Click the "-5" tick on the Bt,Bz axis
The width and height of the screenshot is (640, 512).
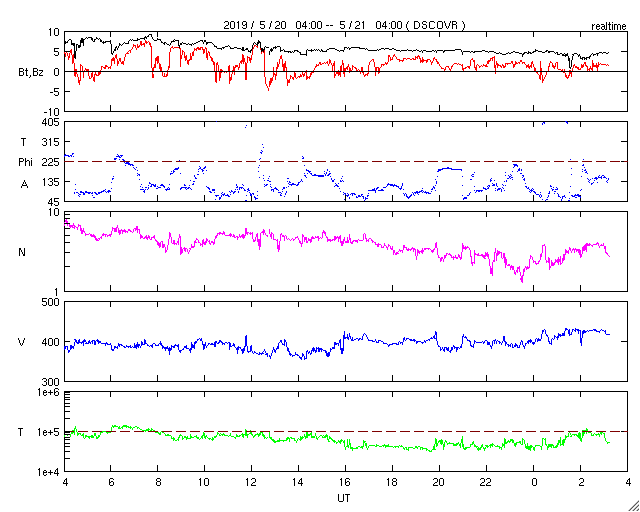click(54, 91)
